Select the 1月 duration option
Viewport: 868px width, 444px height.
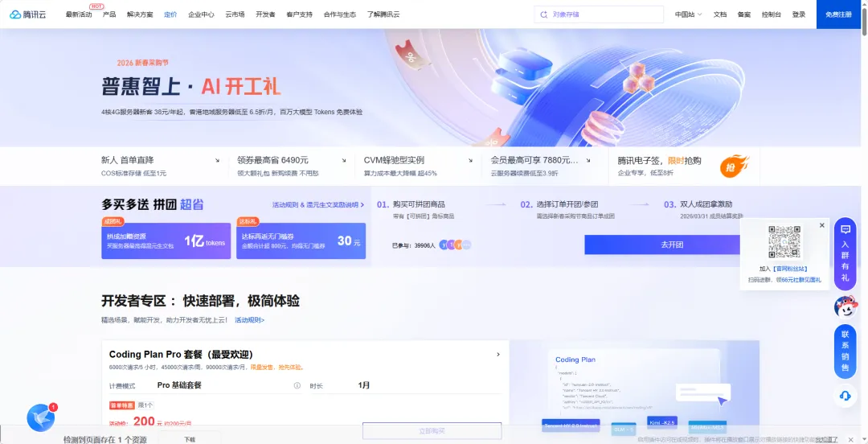tap(364, 385)
